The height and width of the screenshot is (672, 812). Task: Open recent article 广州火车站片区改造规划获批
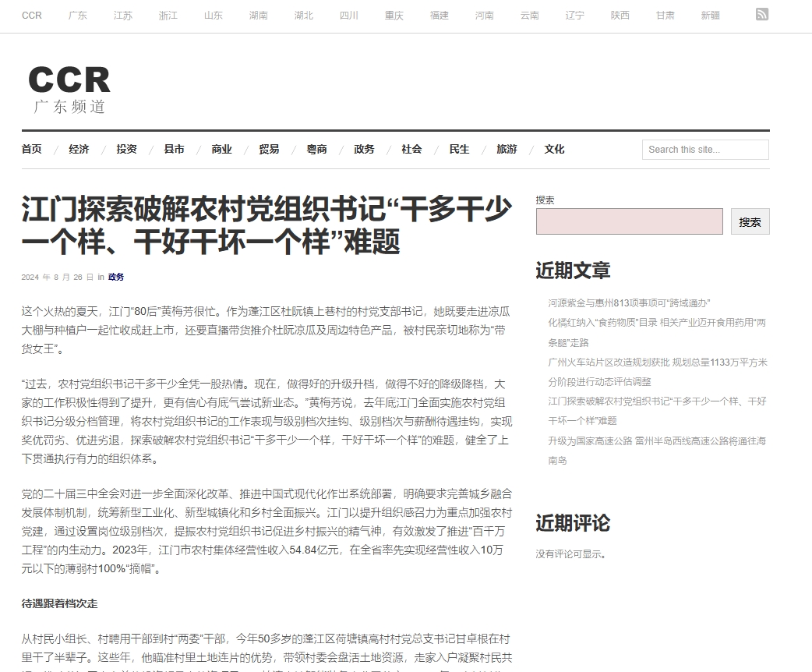658,372
